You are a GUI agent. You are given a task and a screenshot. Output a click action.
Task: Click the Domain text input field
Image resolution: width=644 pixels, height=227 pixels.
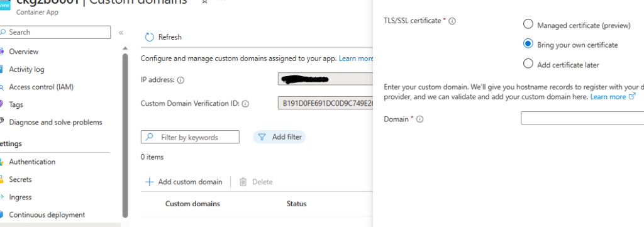(x=582, y=118)
